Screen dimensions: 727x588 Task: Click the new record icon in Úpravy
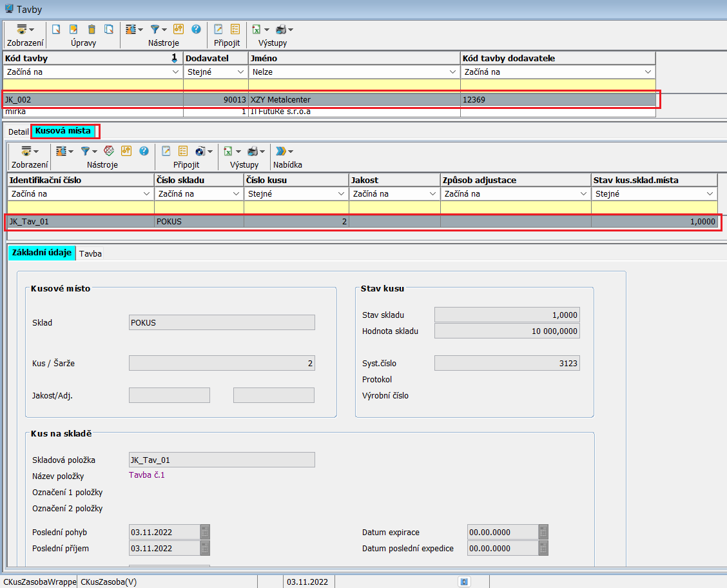click(x=57, y=29)
